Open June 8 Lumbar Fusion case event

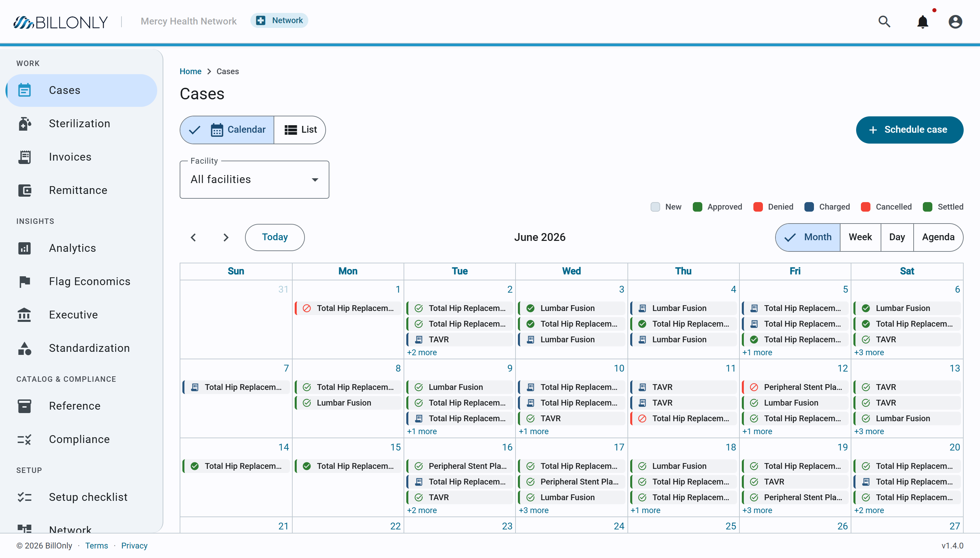click(348, 403)
